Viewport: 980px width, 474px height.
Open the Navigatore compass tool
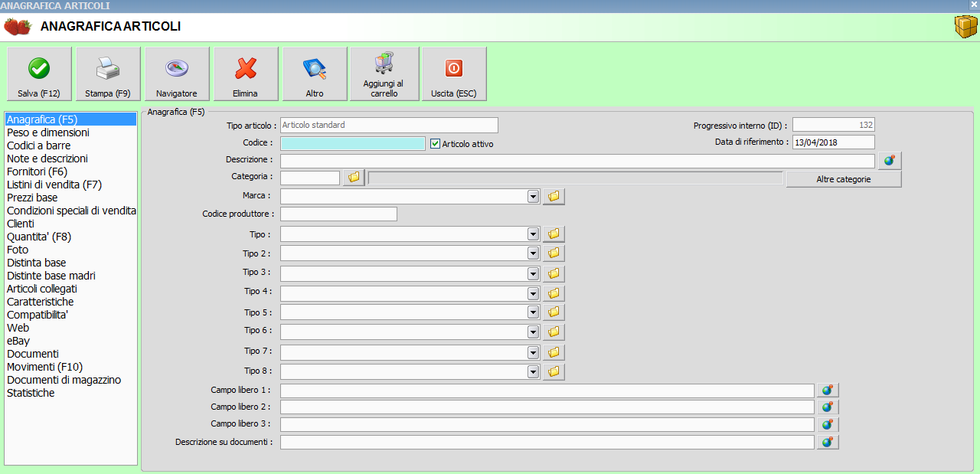point(177,74)
